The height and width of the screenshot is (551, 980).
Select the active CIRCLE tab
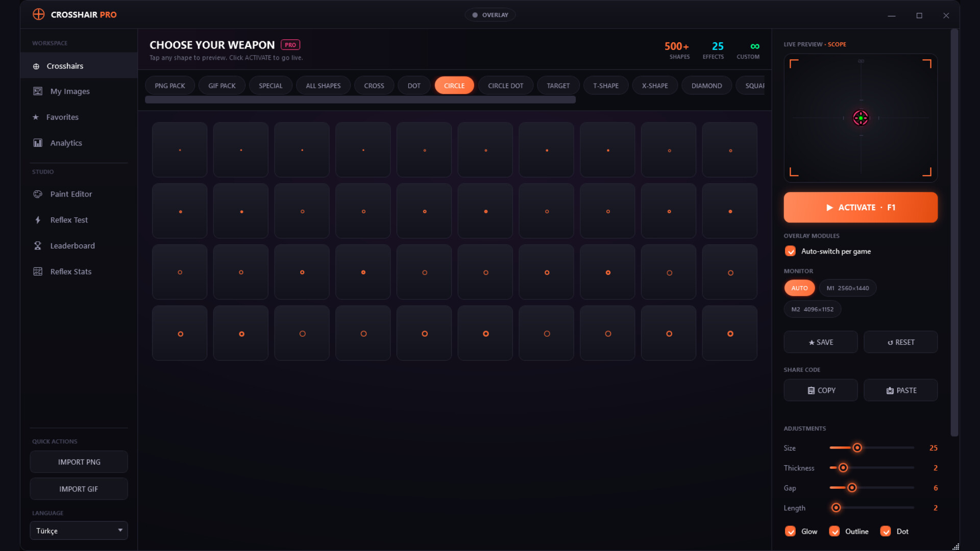[x=454, y=86]
